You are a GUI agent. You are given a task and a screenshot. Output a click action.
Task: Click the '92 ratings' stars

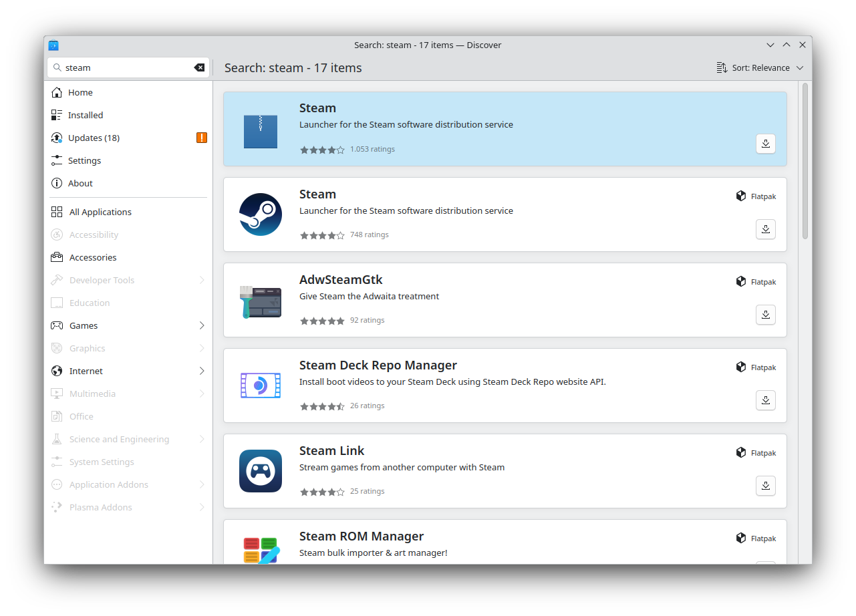point(322,321)
